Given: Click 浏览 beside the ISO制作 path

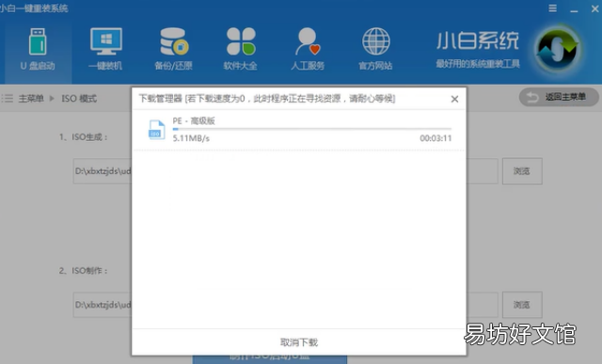Looking at the screenshot, I should click(x=522, y=305).
